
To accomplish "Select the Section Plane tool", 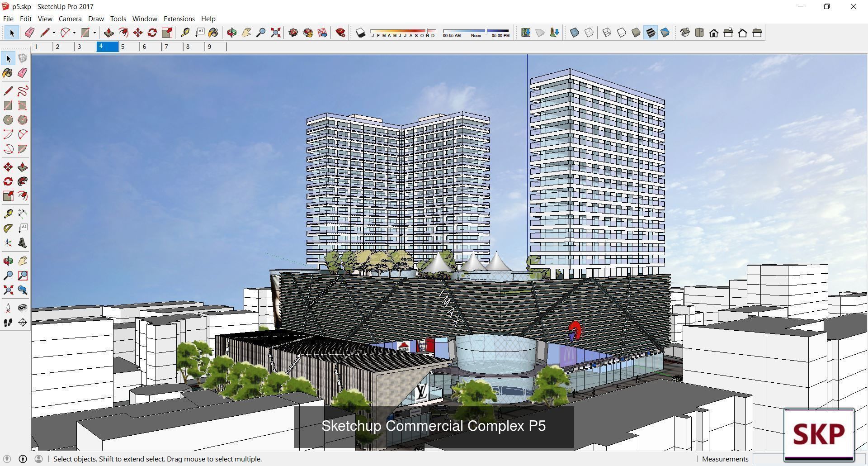I will (x=23, y=323).
